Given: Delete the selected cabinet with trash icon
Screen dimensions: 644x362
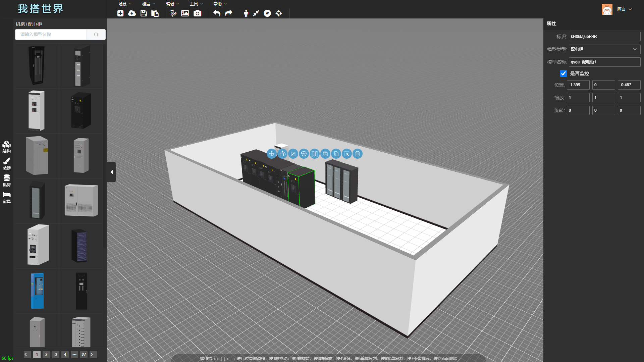Looking at the screenshot, I should tap(358, 154).
